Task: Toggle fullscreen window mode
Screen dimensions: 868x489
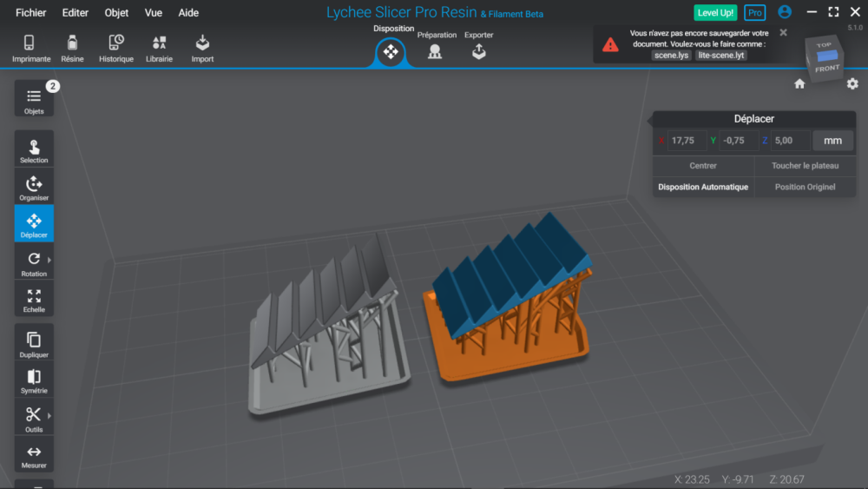Action: tap(833, 12)
